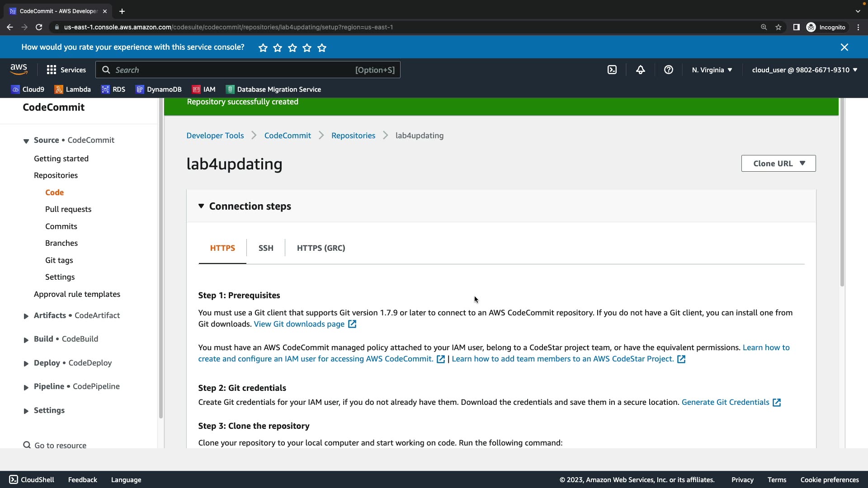Image resolution: width=868 pixels, height=488 pixels.
Task: Open the notifications bell icon
Action: [x=640, y=70]
